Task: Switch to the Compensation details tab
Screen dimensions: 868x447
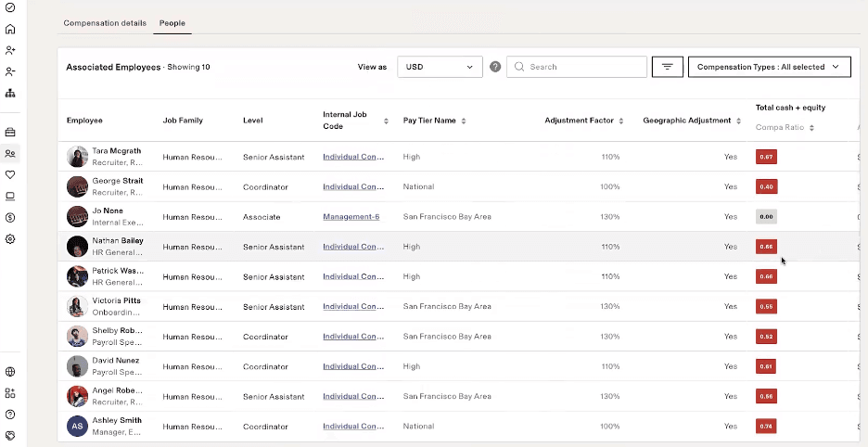Action: pyautogui.click(x=105, y=23)
